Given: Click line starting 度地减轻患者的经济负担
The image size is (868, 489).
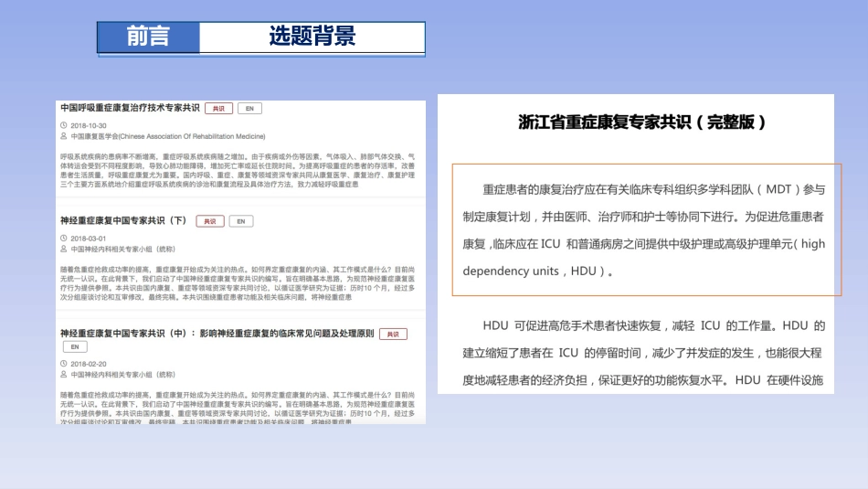Looking at the screenshot, I should tap(642, 380).
